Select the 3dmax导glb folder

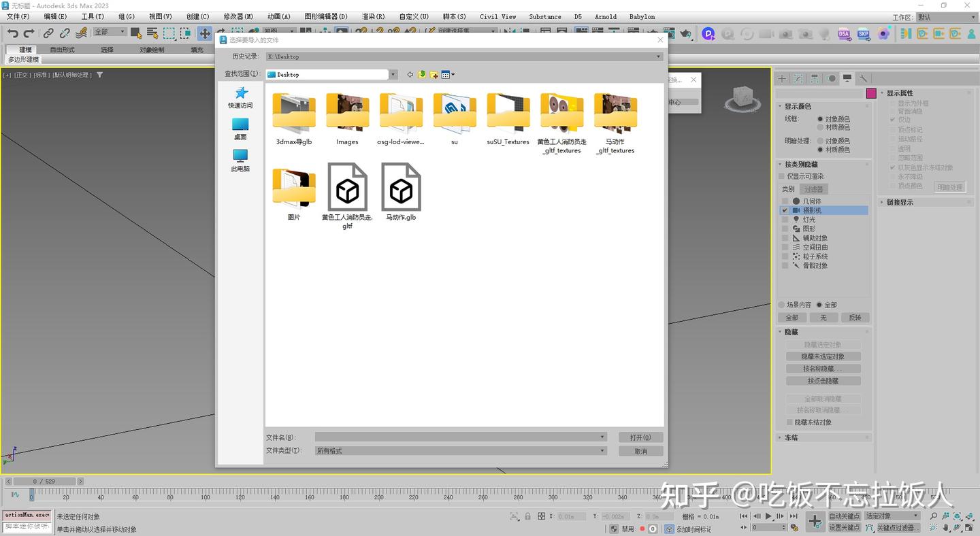point(294,119)
